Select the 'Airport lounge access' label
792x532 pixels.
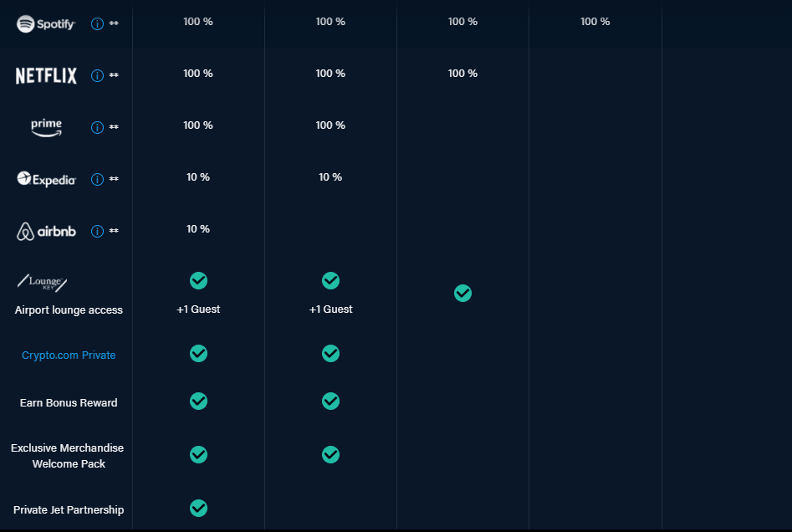(69, 310)
